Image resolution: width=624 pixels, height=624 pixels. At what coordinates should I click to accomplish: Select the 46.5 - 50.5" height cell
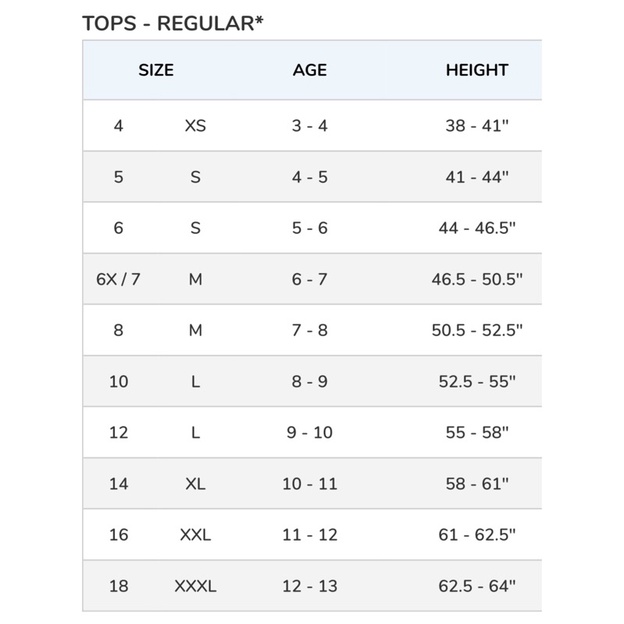[477, 279]
